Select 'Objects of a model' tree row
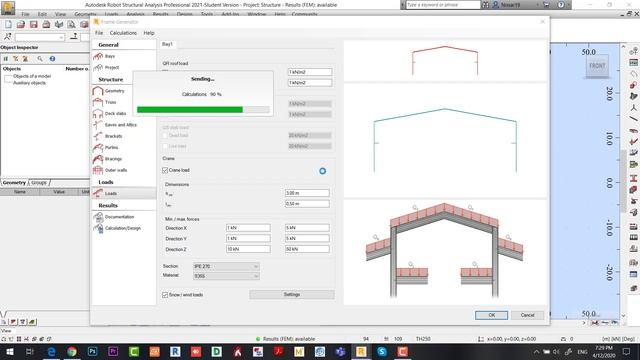Screen dimensions: 640x360 point(32,76)
